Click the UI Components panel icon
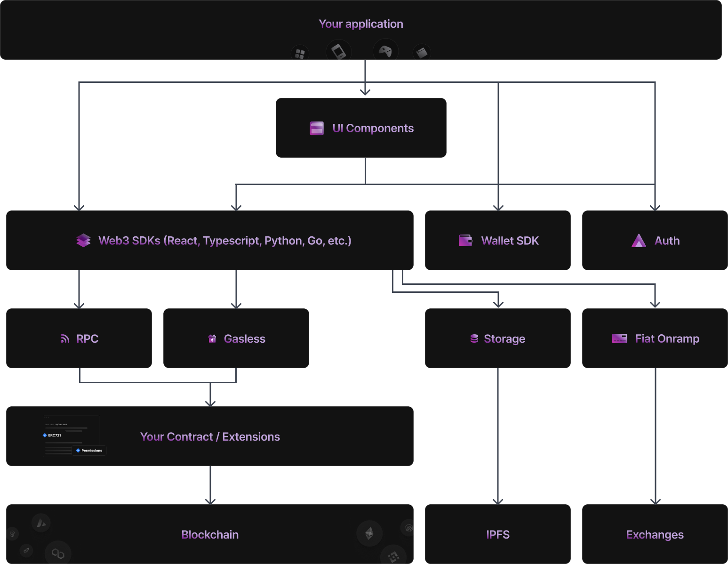728x564 pixels. pyautogui.click(x=316, y=128)
